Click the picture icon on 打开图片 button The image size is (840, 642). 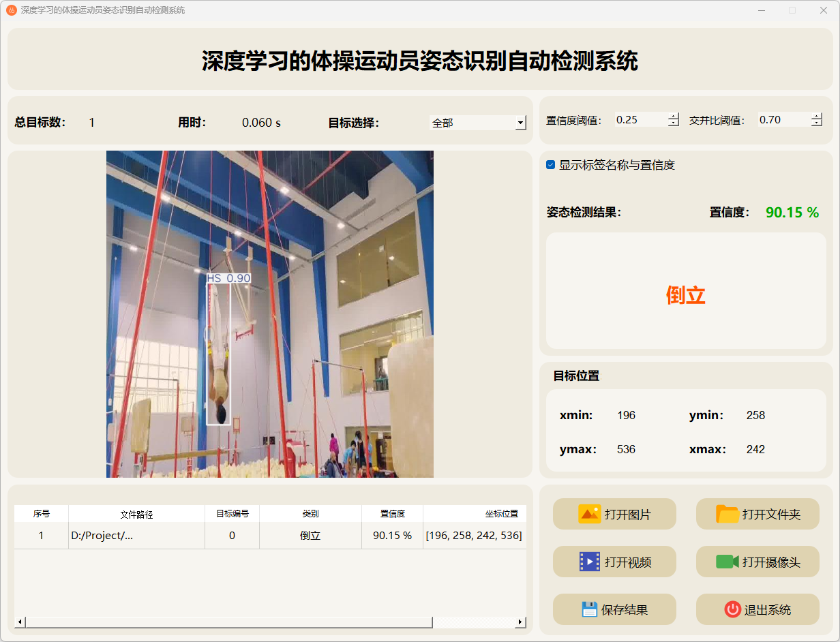[x=589, y=514]
